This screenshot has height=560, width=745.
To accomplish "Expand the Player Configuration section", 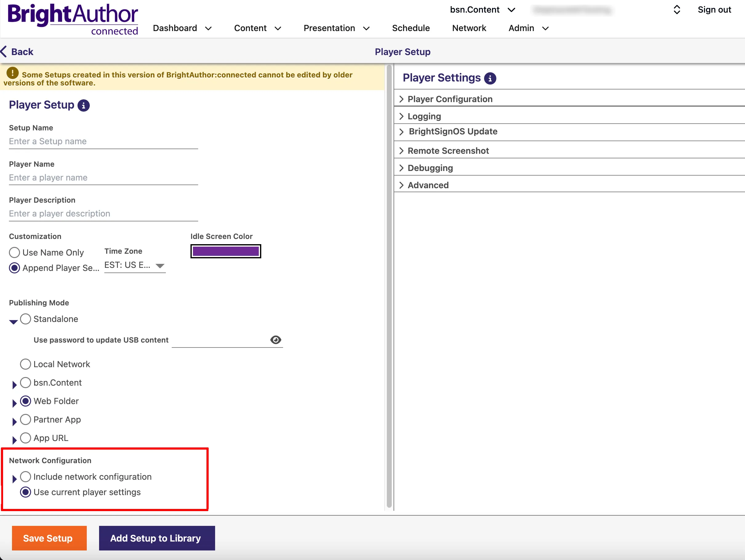I will (569, 99).
